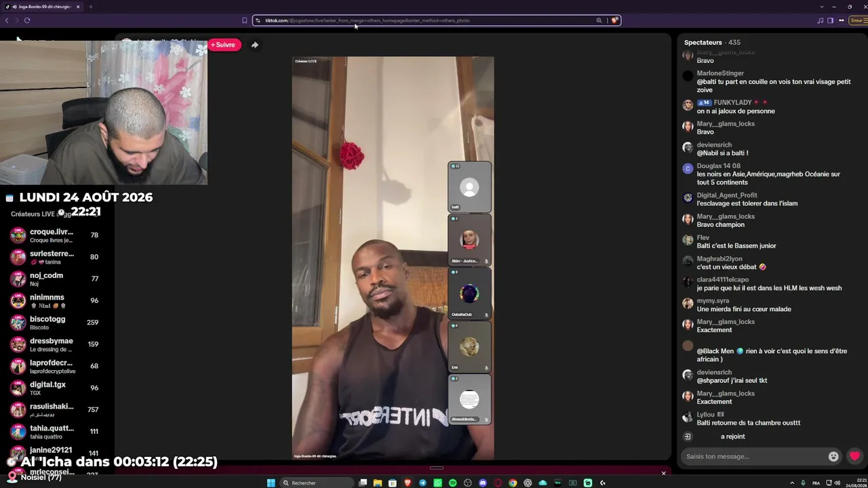Open the emoji picker in chat
The width and height of the screenshot is (868, 488).
coord(833,456)
